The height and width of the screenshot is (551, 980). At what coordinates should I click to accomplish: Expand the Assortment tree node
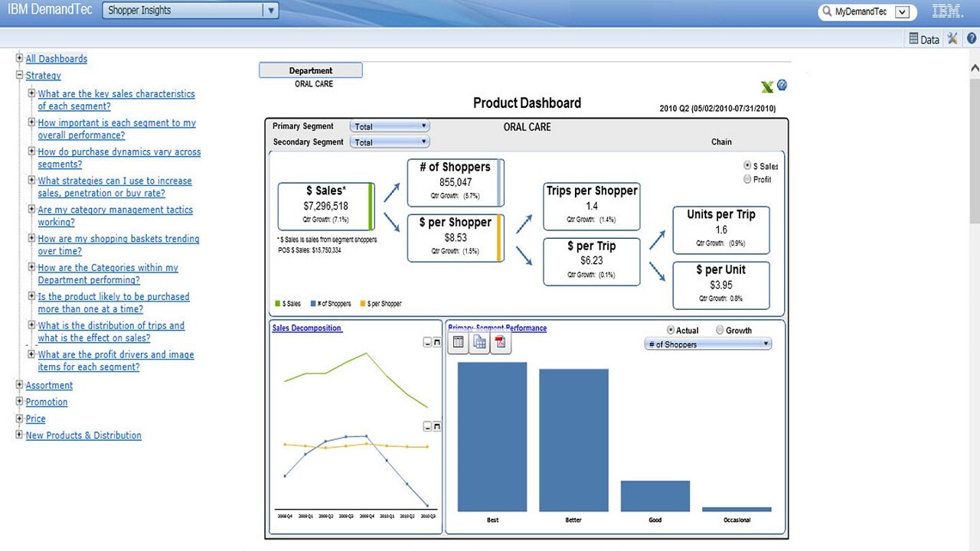click(x=20, y=385)
